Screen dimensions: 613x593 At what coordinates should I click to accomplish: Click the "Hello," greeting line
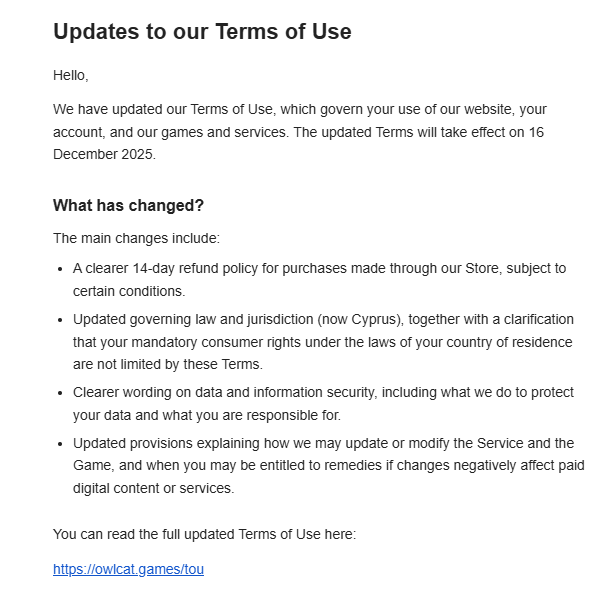[70, 75]
